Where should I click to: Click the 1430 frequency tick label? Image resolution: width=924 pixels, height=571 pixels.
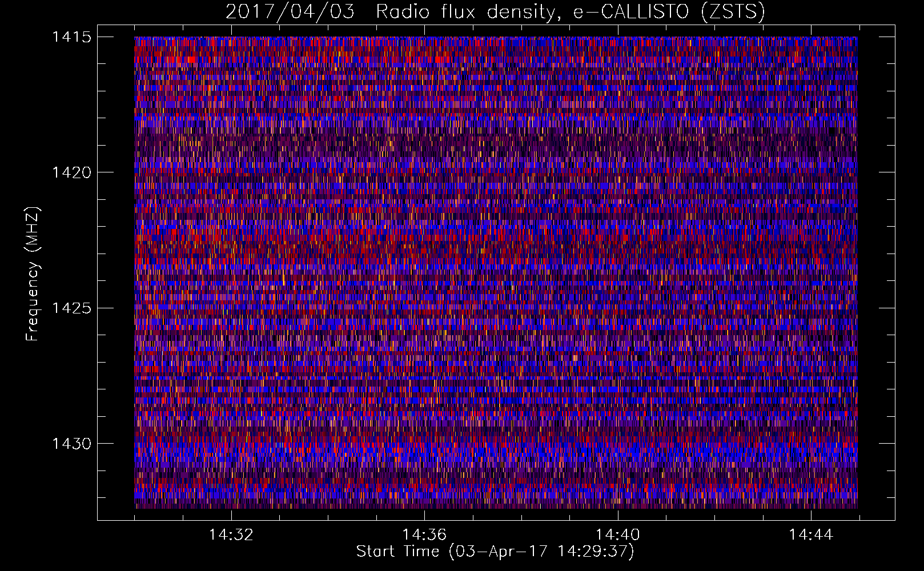72,444
